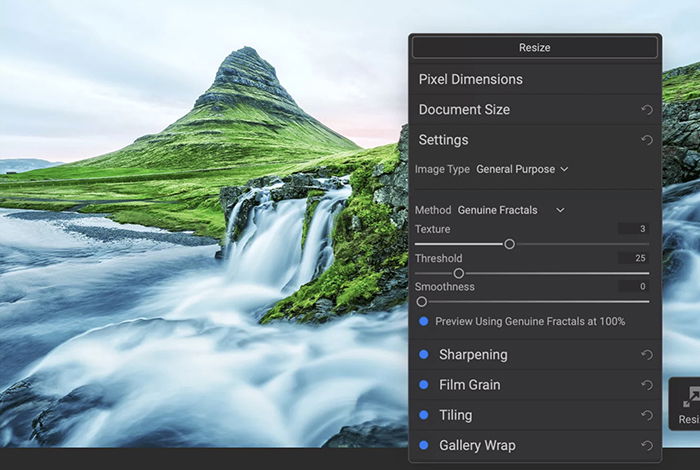Image resolution: width=700 pixels, height=470 pixels.
Task: Toggle the Film Grain enable dot
Action: pyautogui.click(x=424, y=385)
